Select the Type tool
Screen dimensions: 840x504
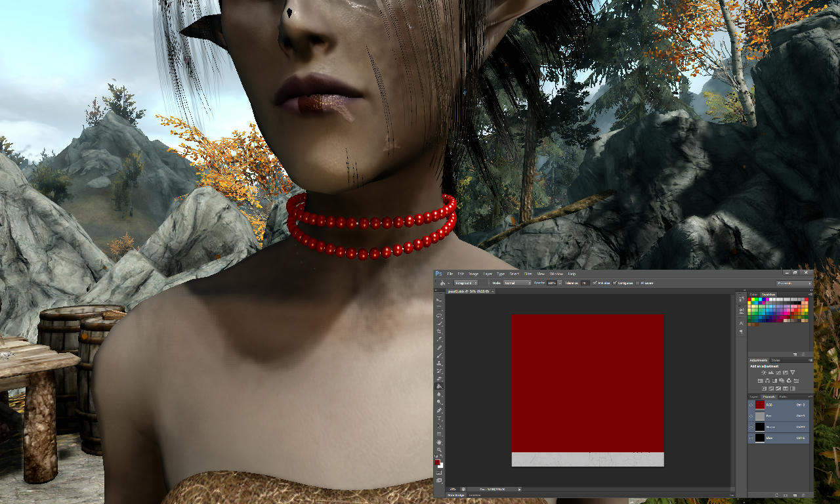(x=439, y=418)
